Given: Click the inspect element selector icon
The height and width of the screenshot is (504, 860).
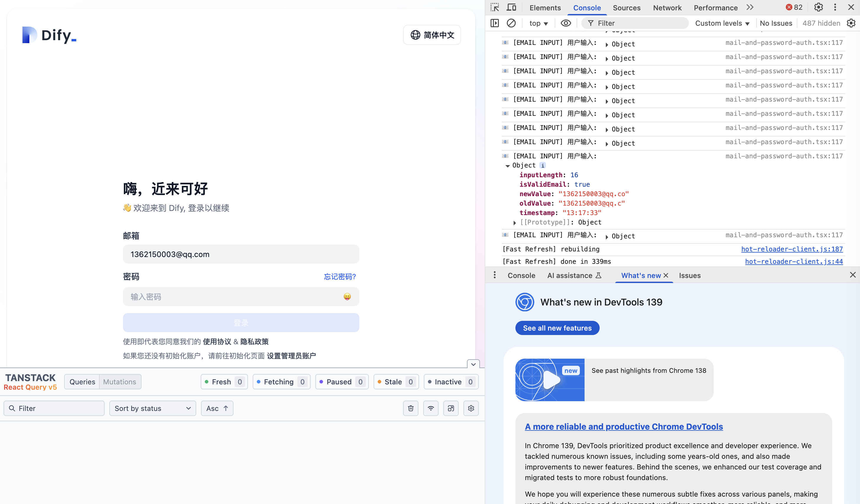Looking at the screenshot, I should [494, 7].
